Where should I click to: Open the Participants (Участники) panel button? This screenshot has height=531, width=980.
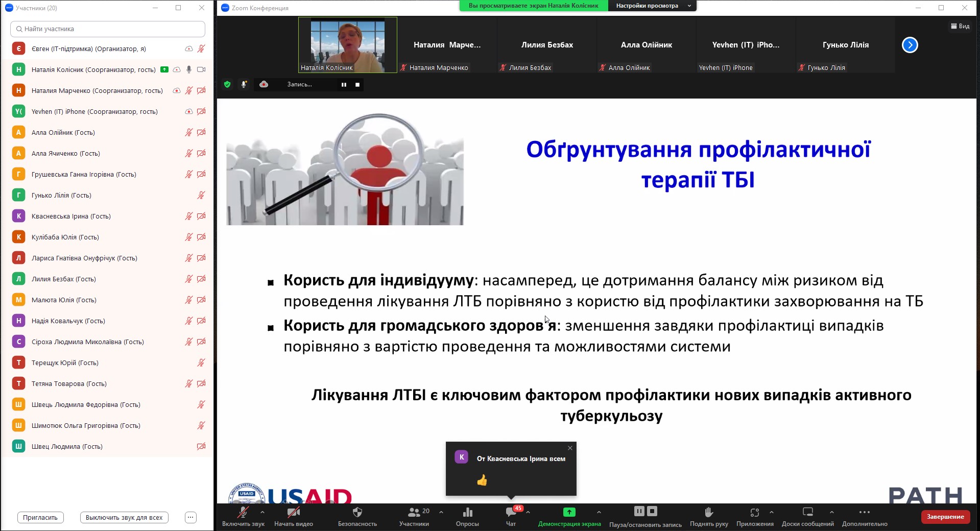pyautogui.click(x=414, y=512)
